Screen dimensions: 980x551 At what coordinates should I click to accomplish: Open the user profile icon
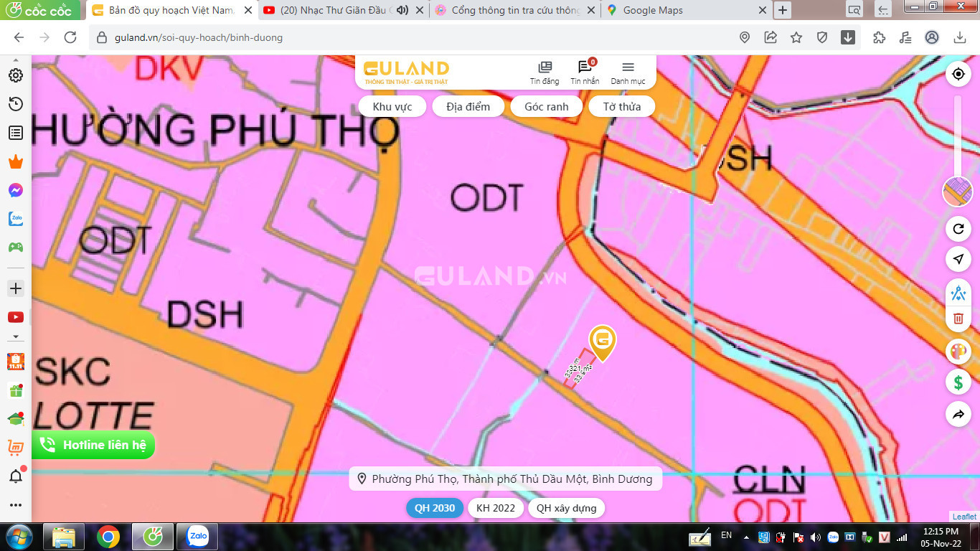[x=932, y=37]
